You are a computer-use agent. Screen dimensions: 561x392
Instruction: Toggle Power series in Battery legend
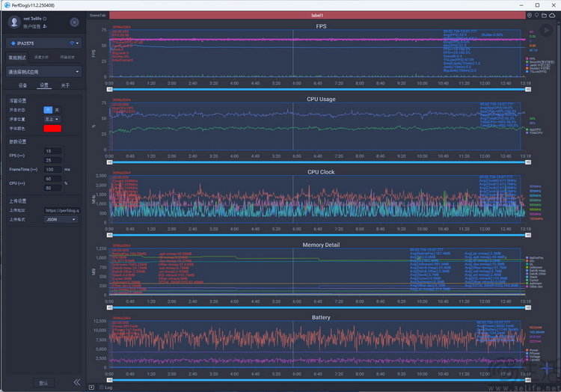532,350
